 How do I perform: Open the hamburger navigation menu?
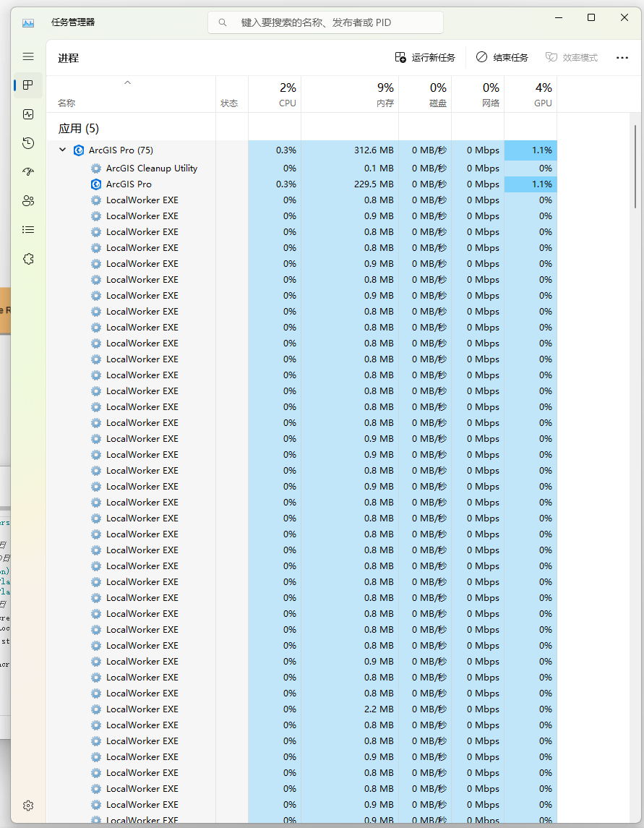[x=28, y=56]
